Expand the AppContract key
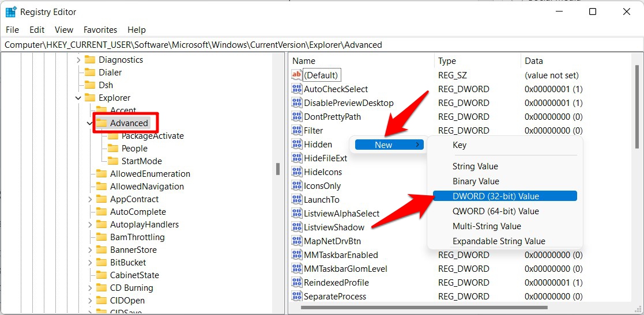Screen dimensions: 644x315 pyautogui.click(x=90, y=199)
